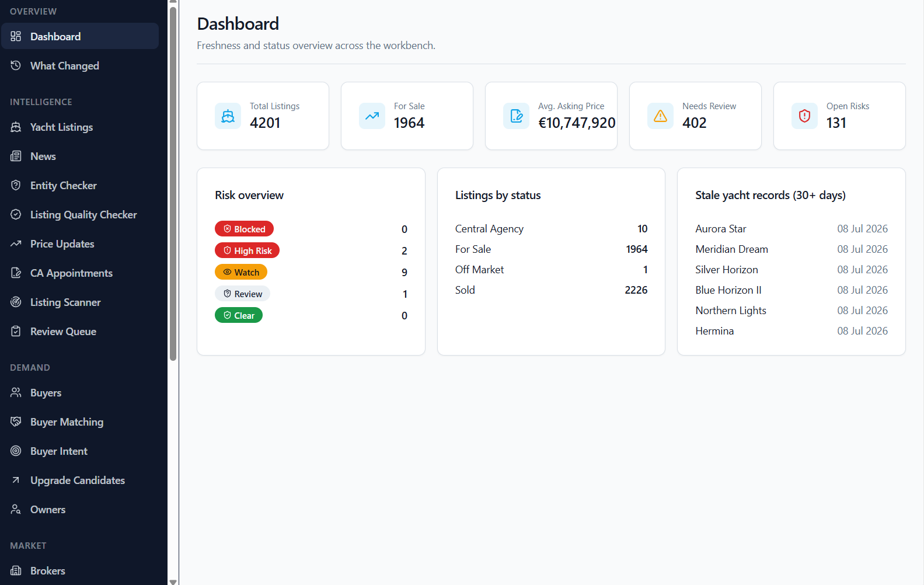Open the Dashboard menu item
This screenshot has width=924, height=585.
point(80,36)
